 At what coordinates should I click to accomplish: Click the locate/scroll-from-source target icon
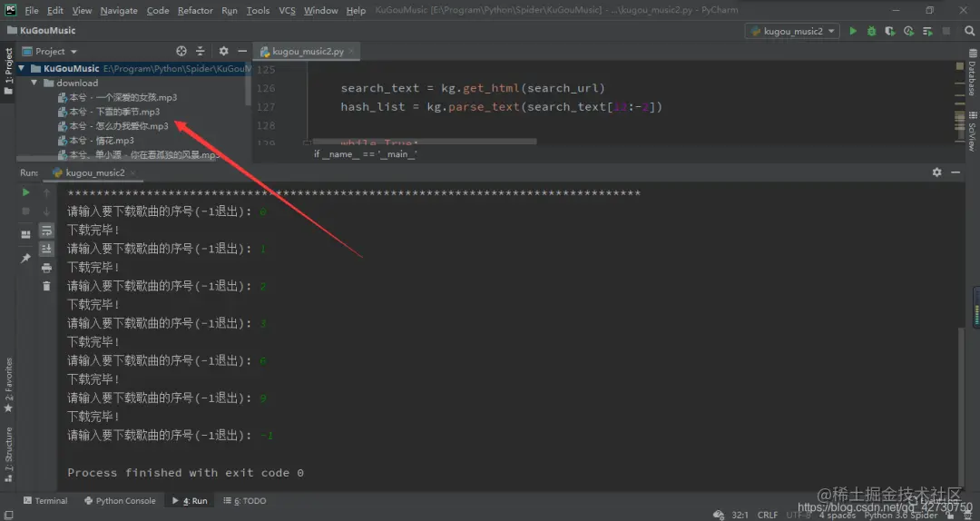[181, 52]
